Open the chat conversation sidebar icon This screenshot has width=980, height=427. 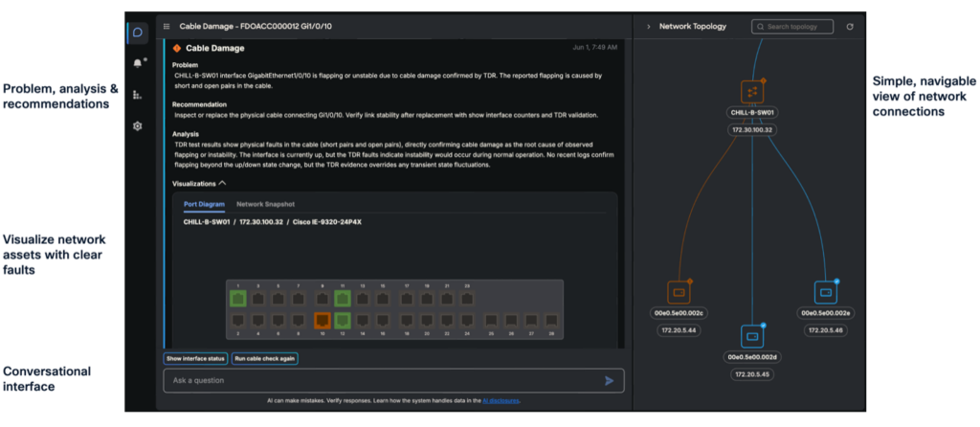pos(138,34)
